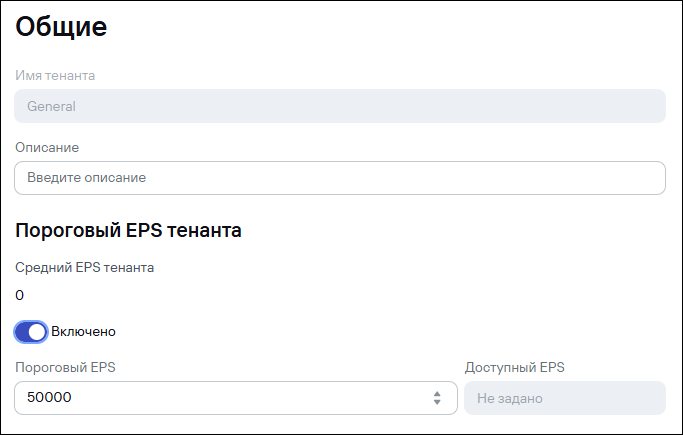683x435 pixels.
Task: Click the average EPS value 0
Action: [x=20, y=295]
